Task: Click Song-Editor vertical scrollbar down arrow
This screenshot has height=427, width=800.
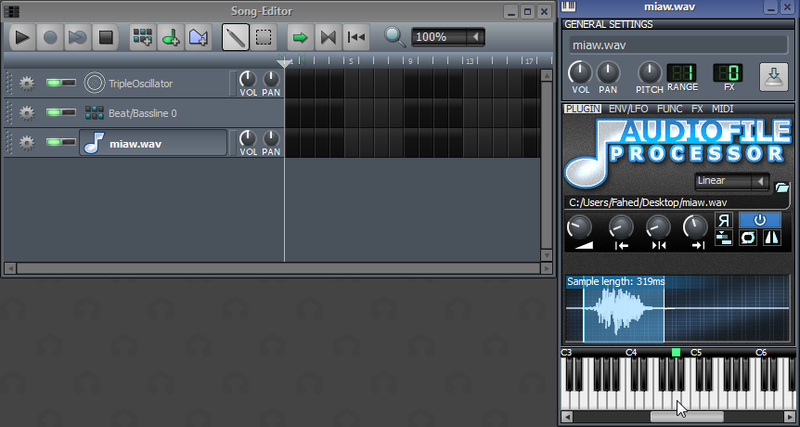Action: coord(546,255)
